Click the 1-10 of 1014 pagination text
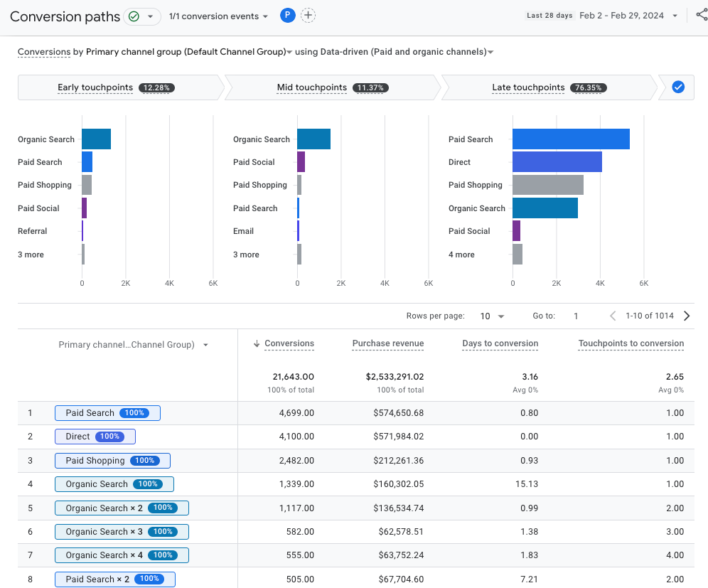 click(649, 316)
